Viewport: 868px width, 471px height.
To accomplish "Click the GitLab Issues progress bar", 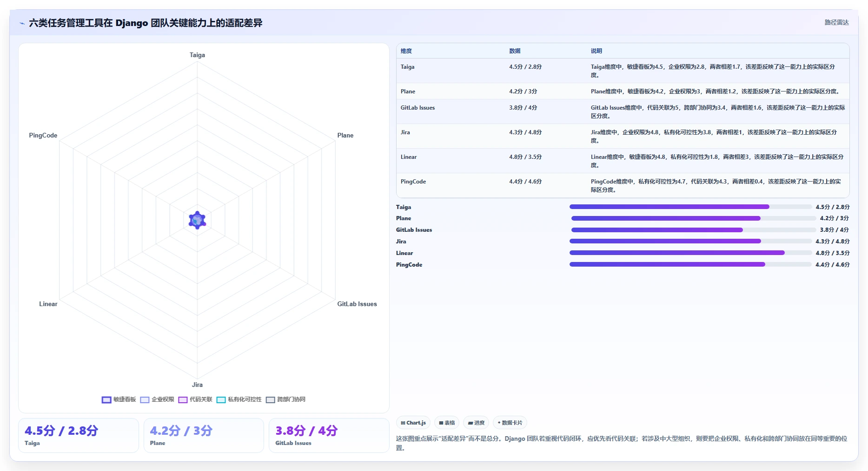I will [693, 230].
